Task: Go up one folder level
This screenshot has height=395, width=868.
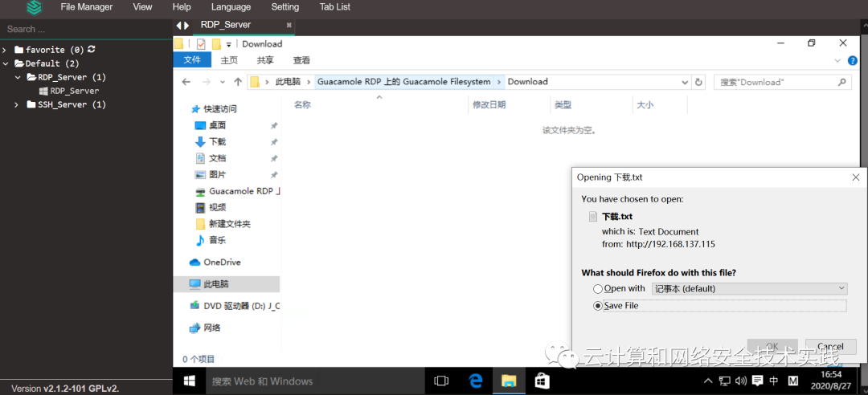Action: click(238, 82)
